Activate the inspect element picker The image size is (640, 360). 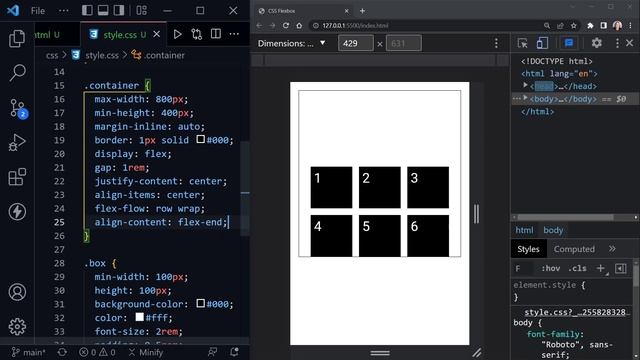pyautogui.click(x=522, y=43)
